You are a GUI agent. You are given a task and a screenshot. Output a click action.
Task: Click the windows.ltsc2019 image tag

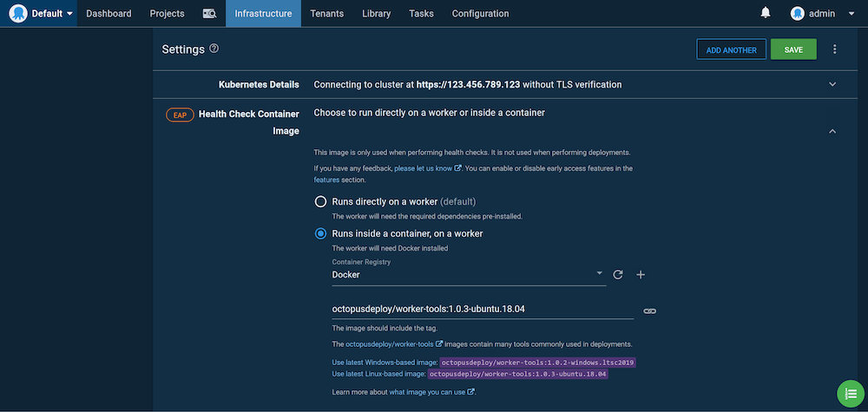point(538,363)
